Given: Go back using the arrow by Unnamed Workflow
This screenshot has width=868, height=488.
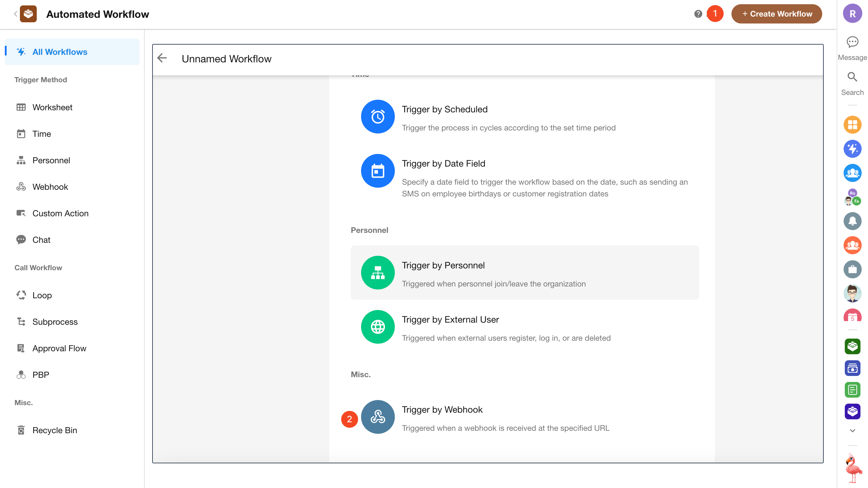Looking at the screenshot, I should [x=162, y=58].
